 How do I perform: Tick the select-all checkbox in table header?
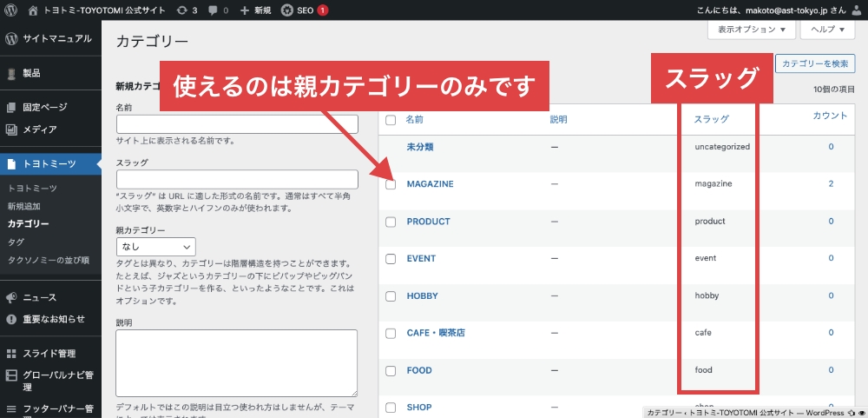click(x=391, y=120)
